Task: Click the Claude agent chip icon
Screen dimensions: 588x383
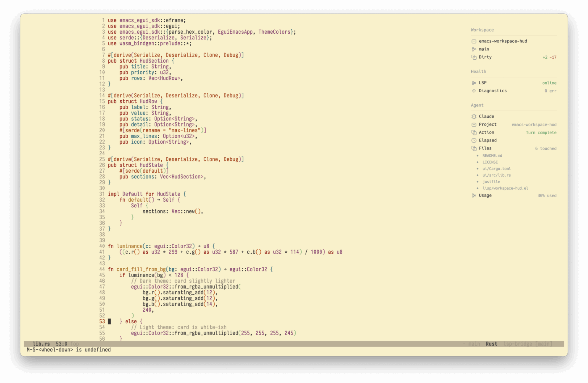Action: click(x=474, y=117)
